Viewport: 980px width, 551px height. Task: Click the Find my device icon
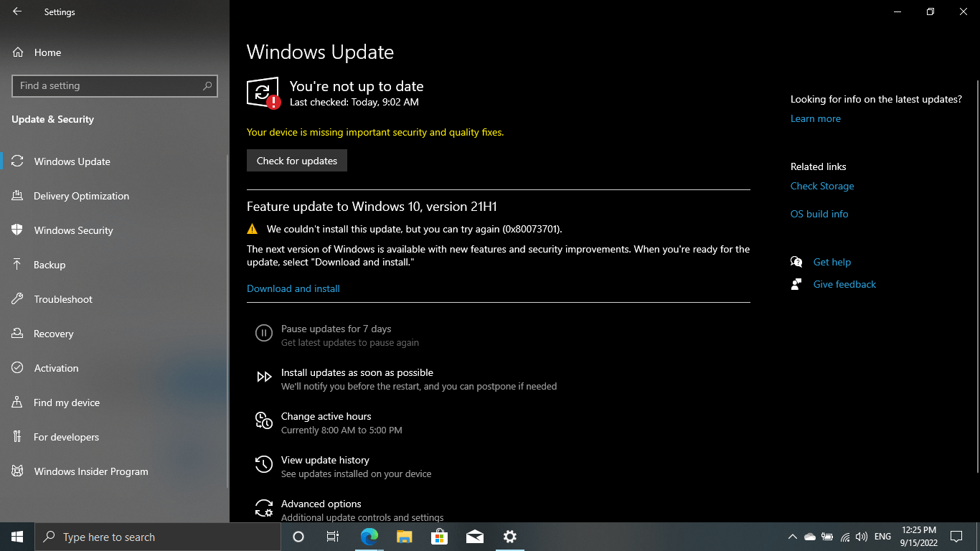pyautogui.click(x=17, y=402)
